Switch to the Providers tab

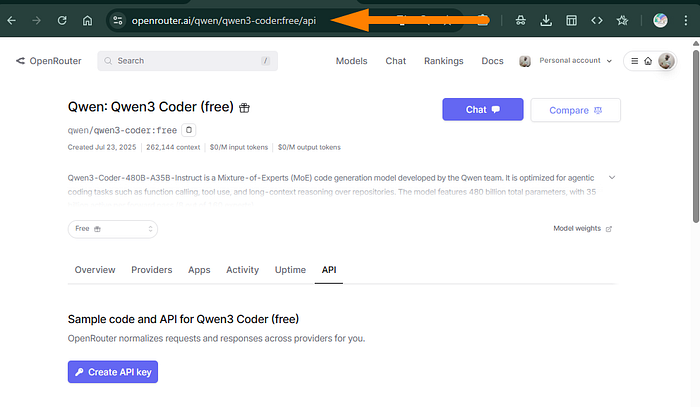151,270
